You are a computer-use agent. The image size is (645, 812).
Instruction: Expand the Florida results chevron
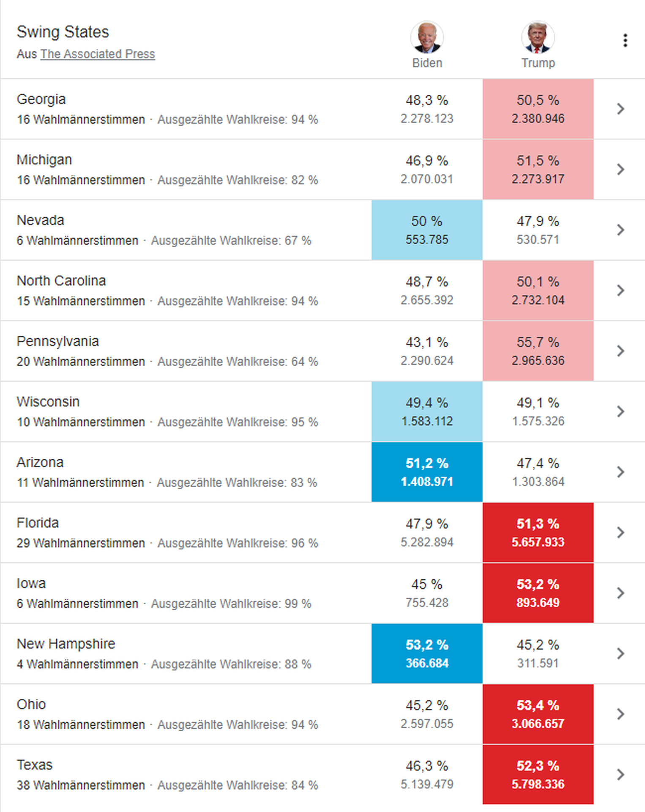[620, 532]
